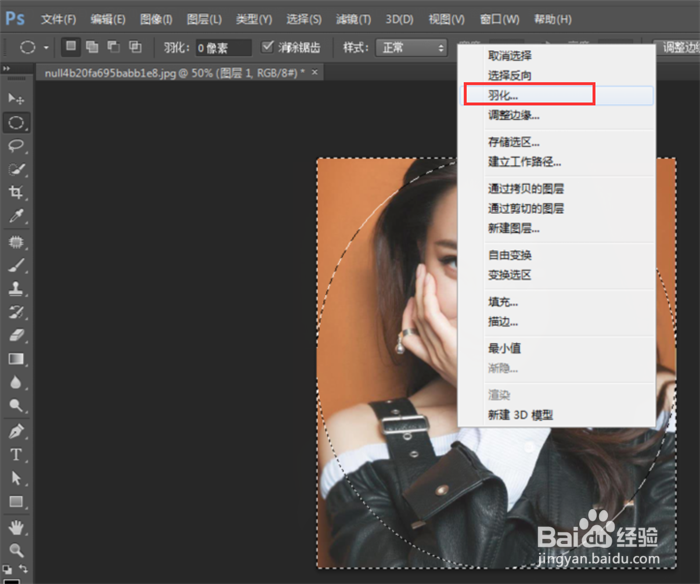Choose 新建 3D 模型 from context menu
Screen dimensions: 700x584
pos(557,415)
